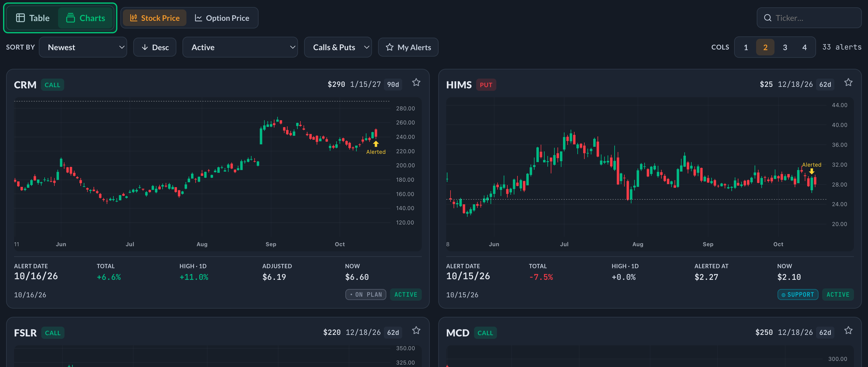Set columns to 2
This screenshot has height=367, width=868.
coord(765,47)
